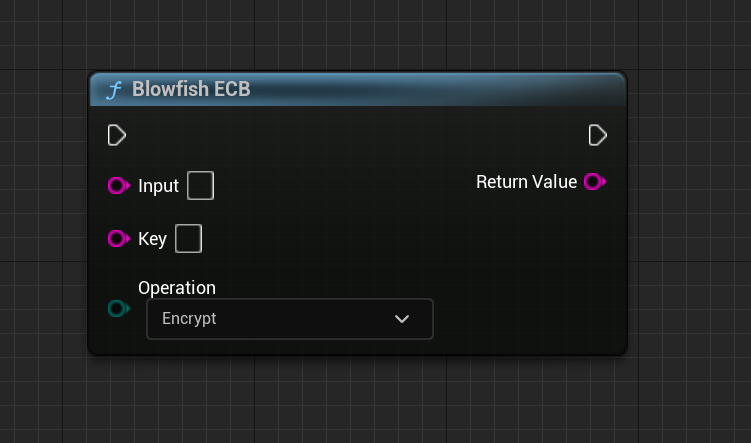Select the magenta Input string pin

(x=118, y=185)
